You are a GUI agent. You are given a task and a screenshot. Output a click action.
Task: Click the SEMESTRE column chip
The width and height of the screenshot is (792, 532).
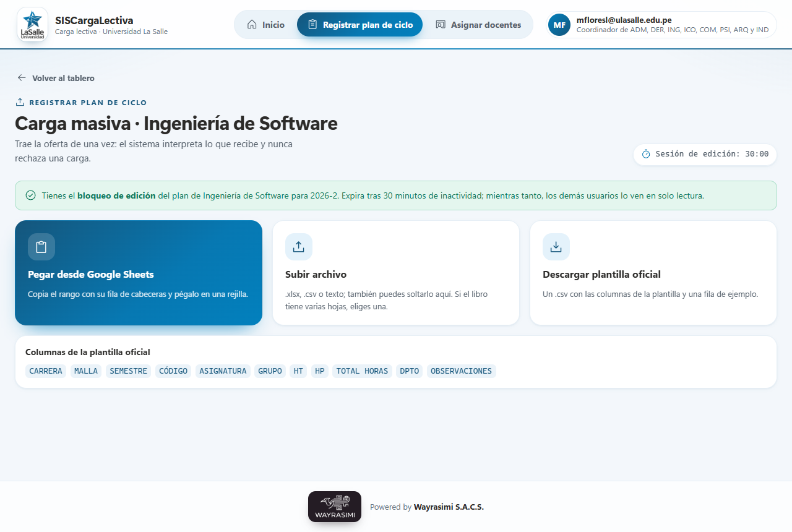pyautogui.click(x=129, y=371)
